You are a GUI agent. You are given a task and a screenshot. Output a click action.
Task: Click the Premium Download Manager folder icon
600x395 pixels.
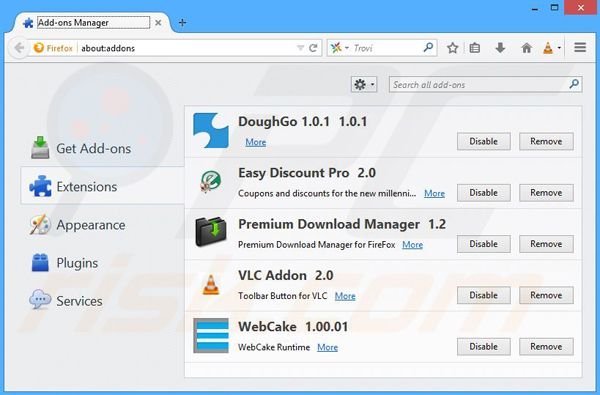tap(211, 232)
